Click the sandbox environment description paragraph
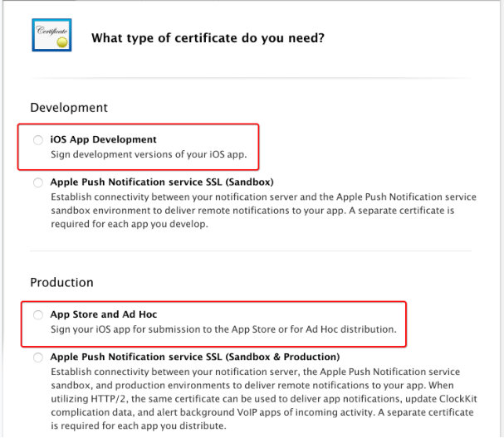Image resolution: width=504 pixels, height=438 pixels. tap(263, 211)
